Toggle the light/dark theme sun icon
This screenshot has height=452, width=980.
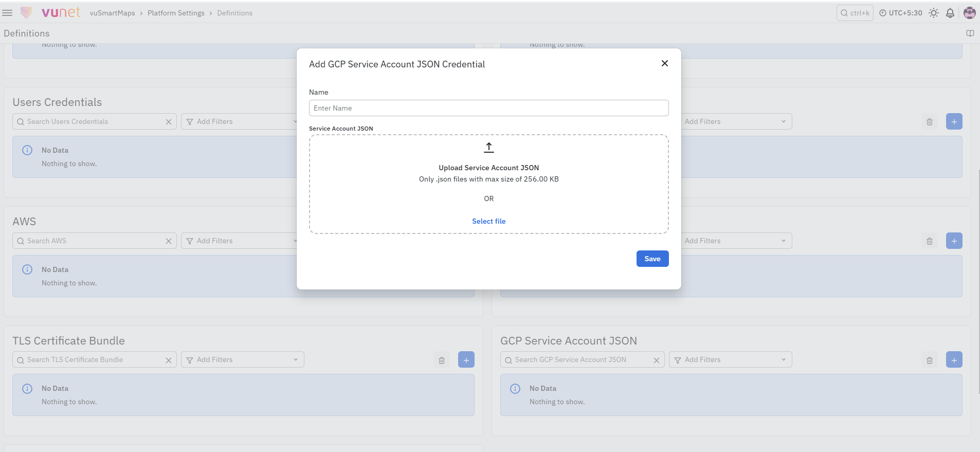(934, 13)
